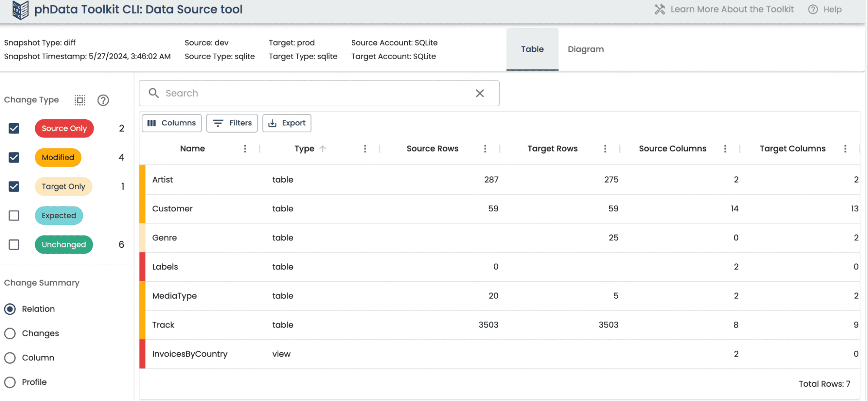Screen dimensions: 868x401
Task: Click the ascending sort arrow on Type column
Action: point(323,148)
